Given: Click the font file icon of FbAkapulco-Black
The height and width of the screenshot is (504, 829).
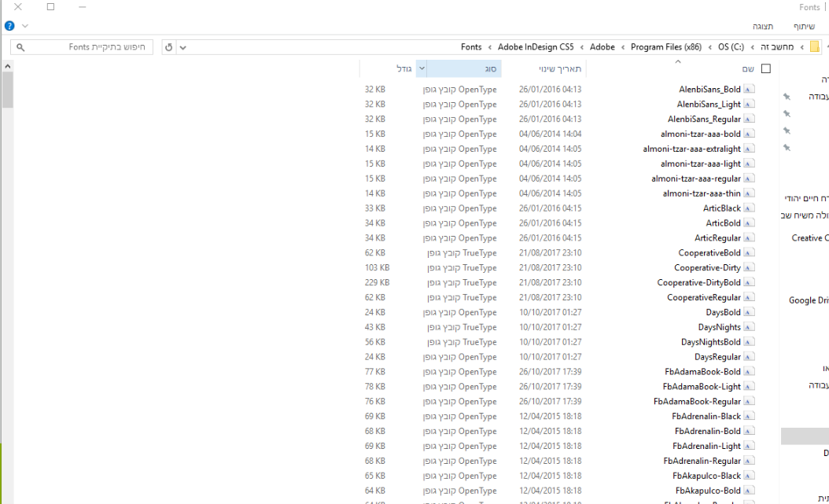Looking at the screenshot, I should tap(749, 476).
